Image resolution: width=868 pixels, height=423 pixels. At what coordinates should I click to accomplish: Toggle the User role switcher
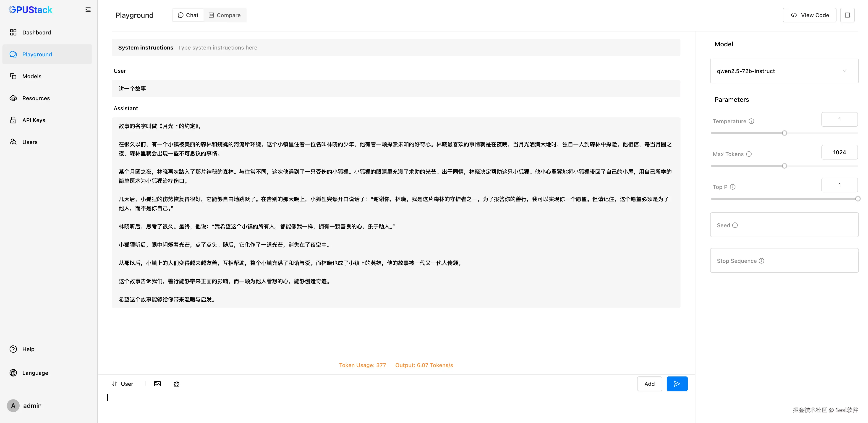tap(123, 384)
